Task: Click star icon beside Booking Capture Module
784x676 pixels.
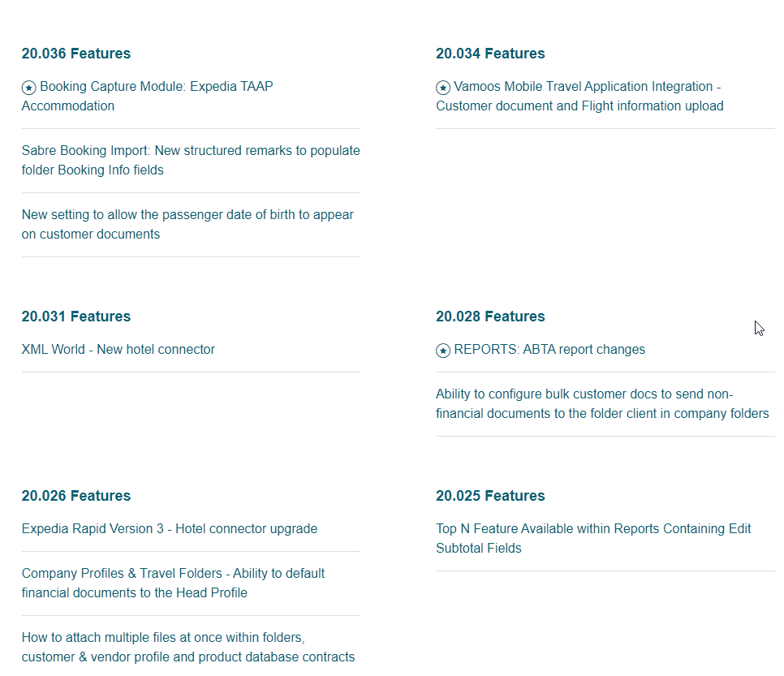Action: point(29,88)
